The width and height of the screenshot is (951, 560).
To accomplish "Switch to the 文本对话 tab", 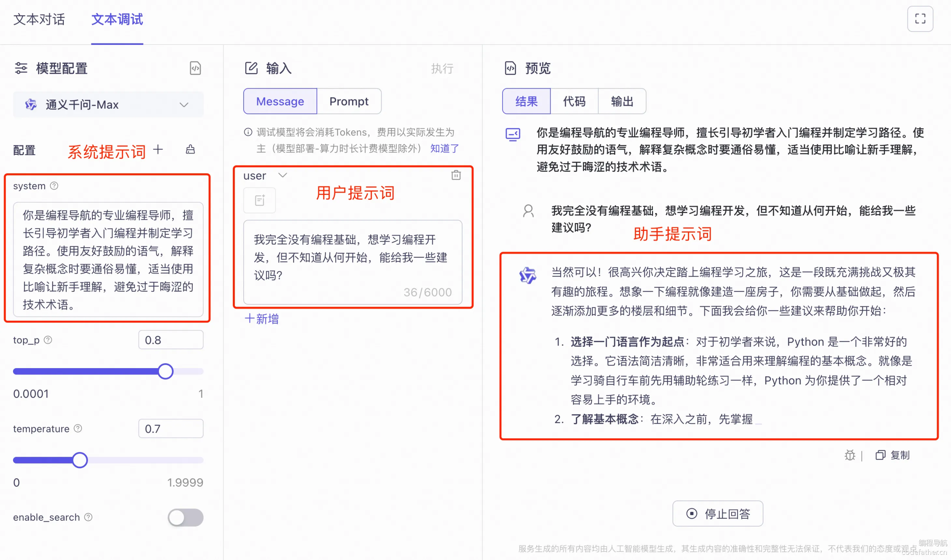I will coord(39,20).
